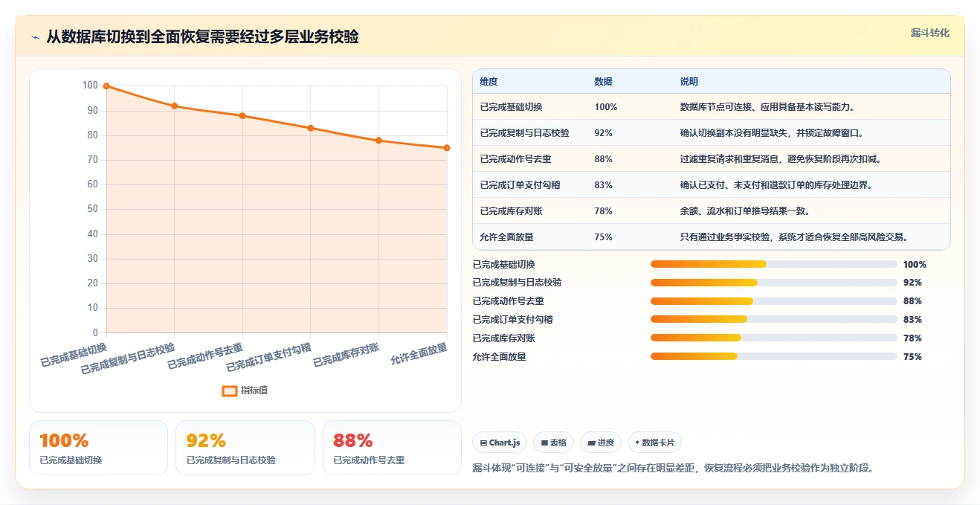Screen dimensions: 980x505
Task: Click the 指标值 legend label
Action: pos(254,390)
